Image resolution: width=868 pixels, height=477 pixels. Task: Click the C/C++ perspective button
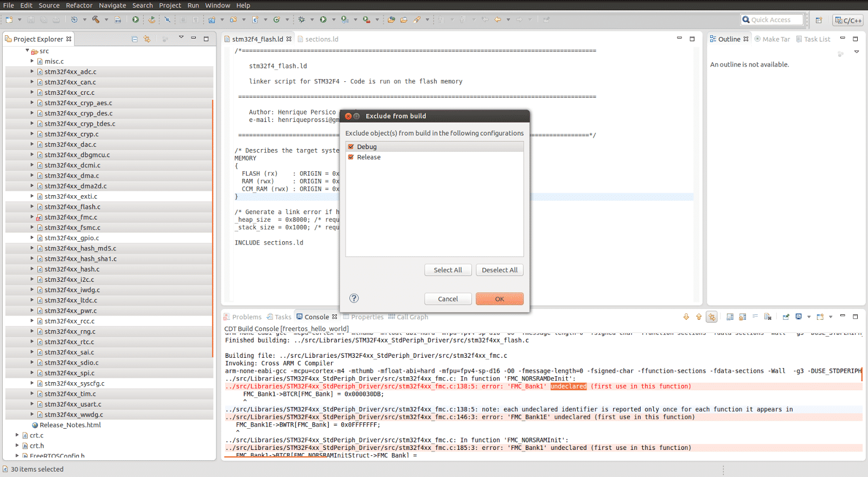848,20
